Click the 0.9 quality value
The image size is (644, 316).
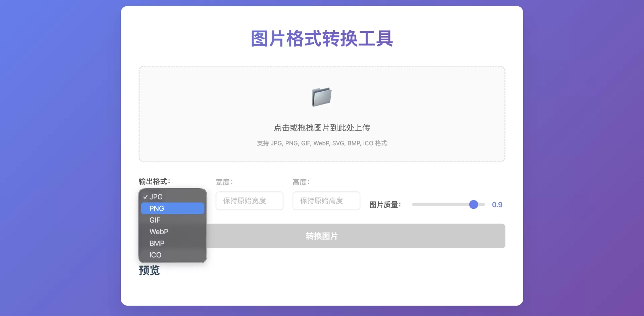click(497, 204)
